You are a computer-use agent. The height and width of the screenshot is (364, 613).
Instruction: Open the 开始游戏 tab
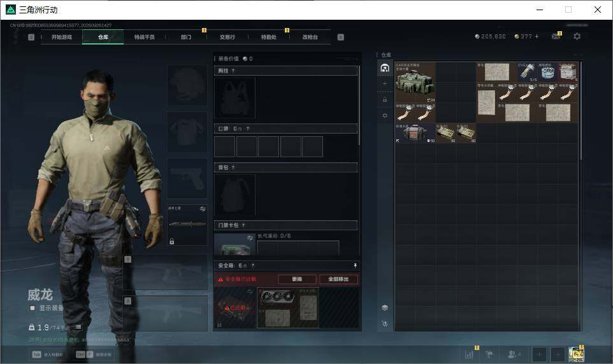click(62, 37)
